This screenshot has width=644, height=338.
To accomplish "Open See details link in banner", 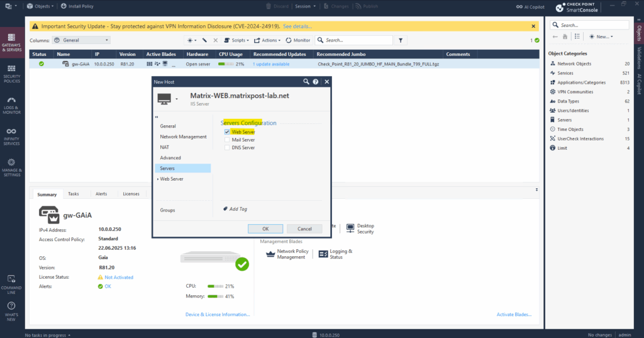I will [297, 26].
